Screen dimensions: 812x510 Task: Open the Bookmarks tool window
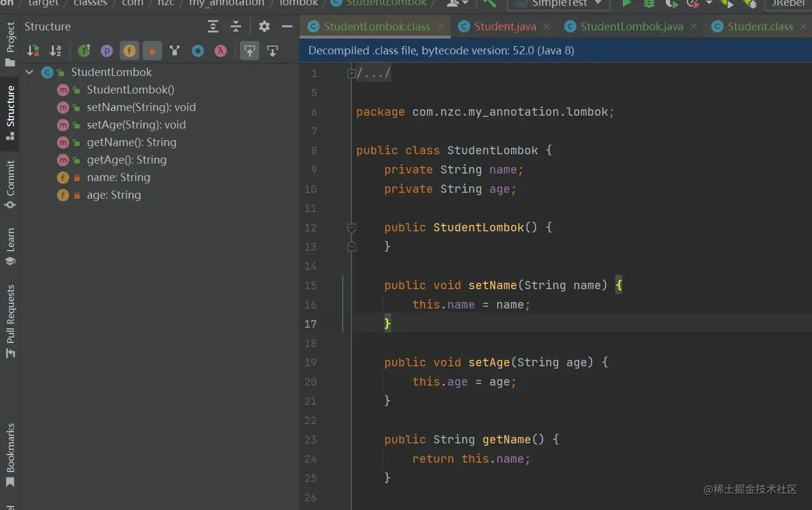click(x=10, y=455)
